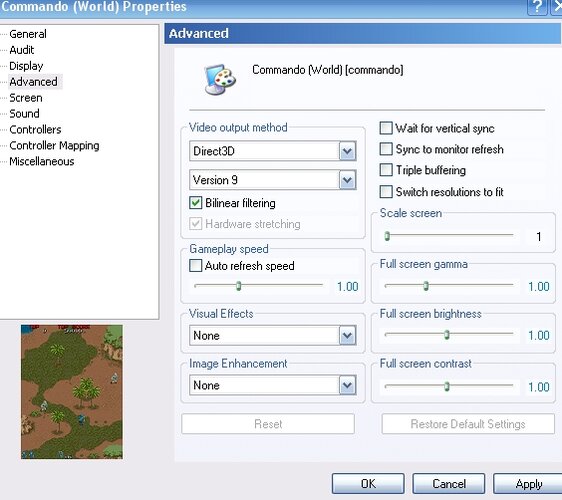Click the Scale screen value 1
Screen dimensions: 562x500
538,237
